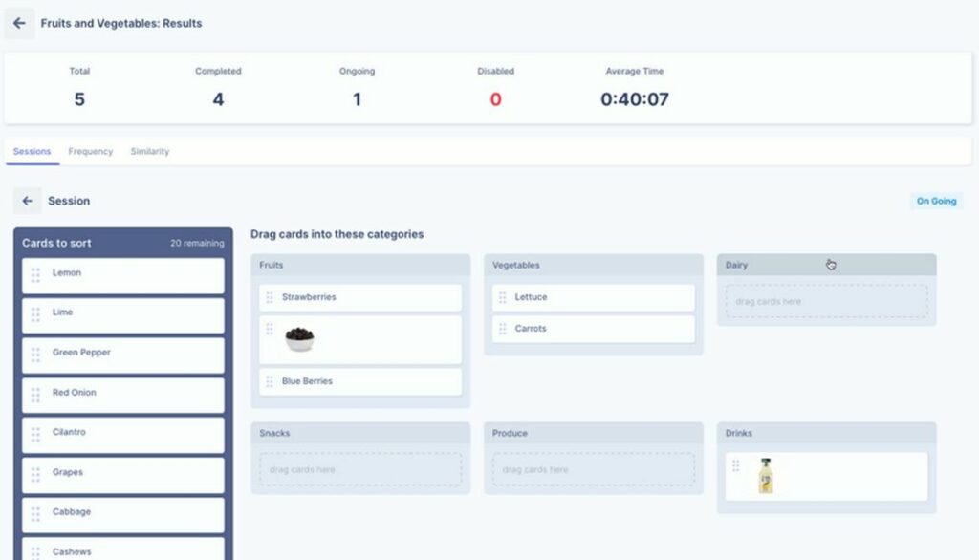Select the Lettuce card's drag handle in Vegetables
Screen dimensions: 979x560
pyautogui.click(x=502, y=297)
